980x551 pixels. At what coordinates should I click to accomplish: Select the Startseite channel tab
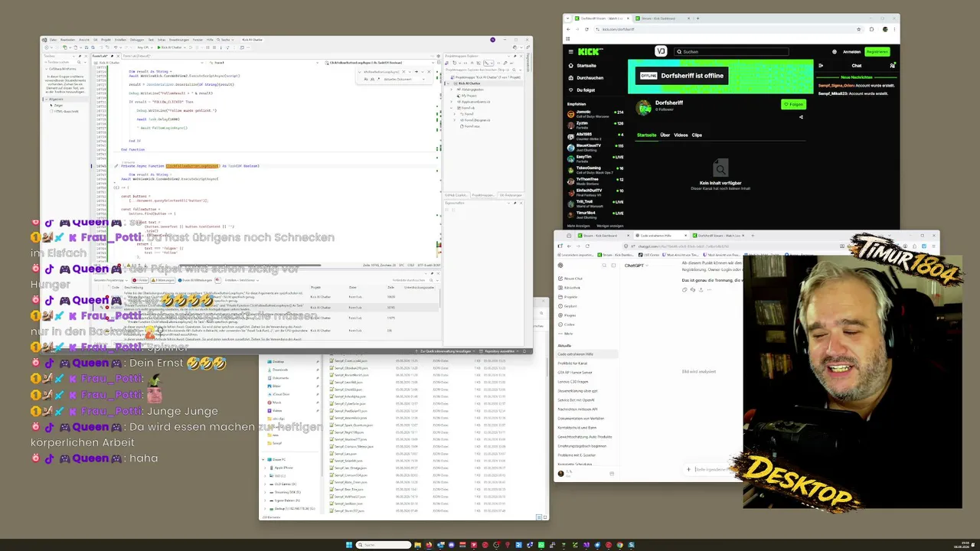coord(647,135)
